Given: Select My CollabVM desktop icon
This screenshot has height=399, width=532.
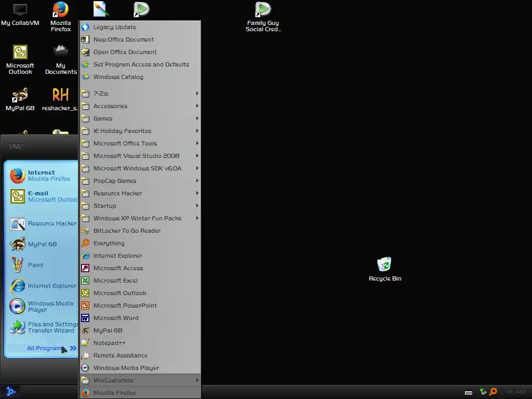Looking at the screenshot, I should pyautogui.click(x=20, y=14).
